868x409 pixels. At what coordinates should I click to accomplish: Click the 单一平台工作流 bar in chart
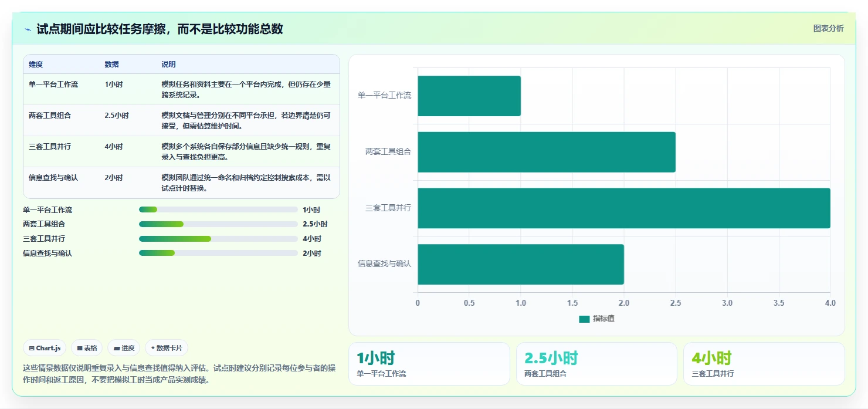(469, 96)
